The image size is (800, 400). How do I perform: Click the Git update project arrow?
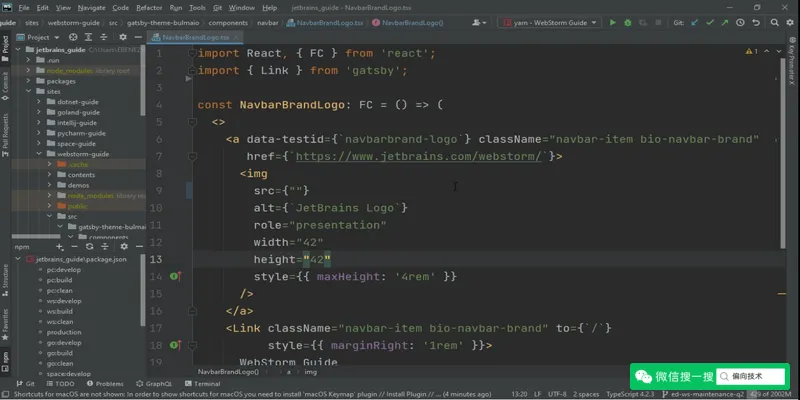[694, 22]
